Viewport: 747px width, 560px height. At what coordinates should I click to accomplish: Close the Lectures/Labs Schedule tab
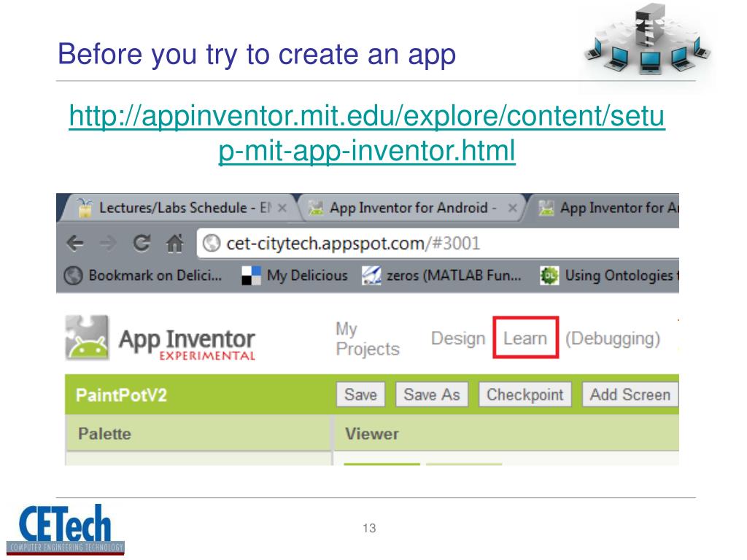[x=282, y=208]
